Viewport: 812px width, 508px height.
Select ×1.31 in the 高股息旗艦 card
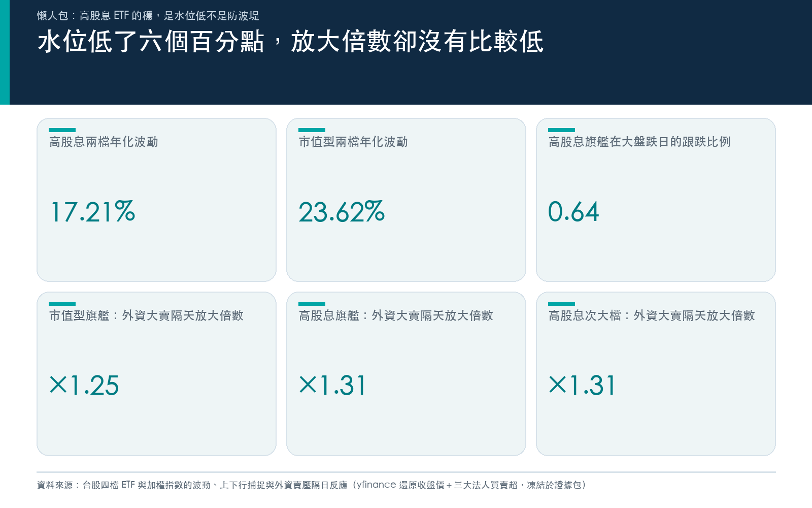332,385
